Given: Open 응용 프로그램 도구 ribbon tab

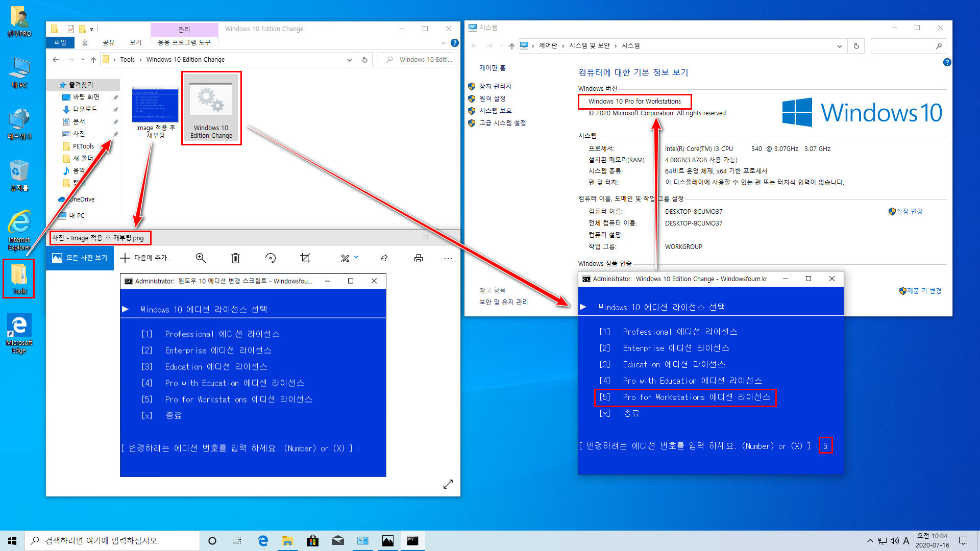Looking at the screenshot, I should click(x=184, y=43).
